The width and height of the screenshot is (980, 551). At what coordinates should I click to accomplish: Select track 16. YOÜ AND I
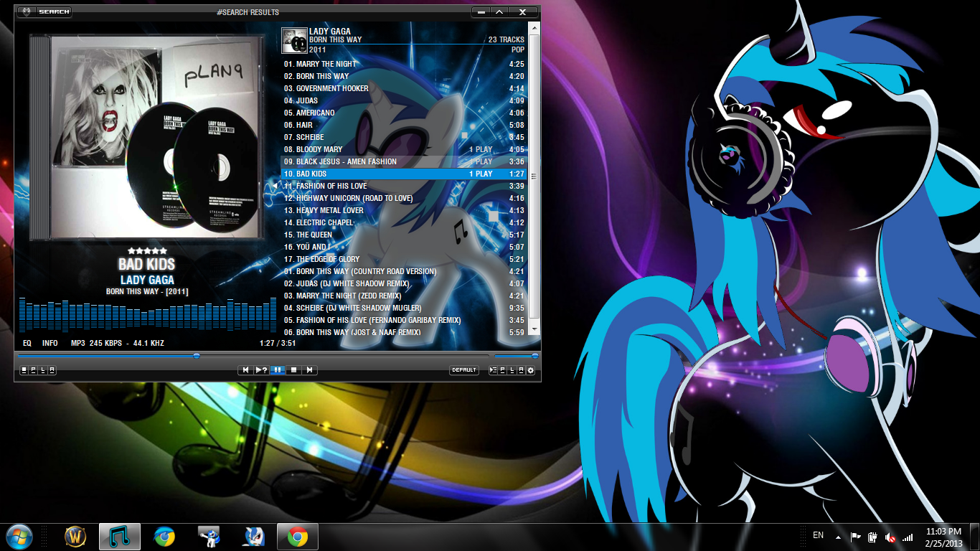[x=403, y=247]
